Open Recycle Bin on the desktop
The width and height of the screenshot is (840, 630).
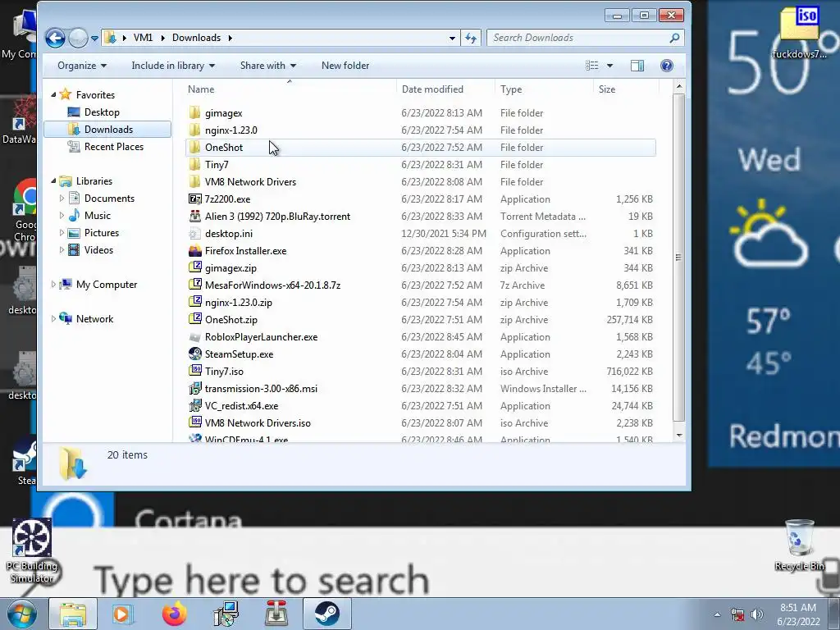click(x=799, y=546)
